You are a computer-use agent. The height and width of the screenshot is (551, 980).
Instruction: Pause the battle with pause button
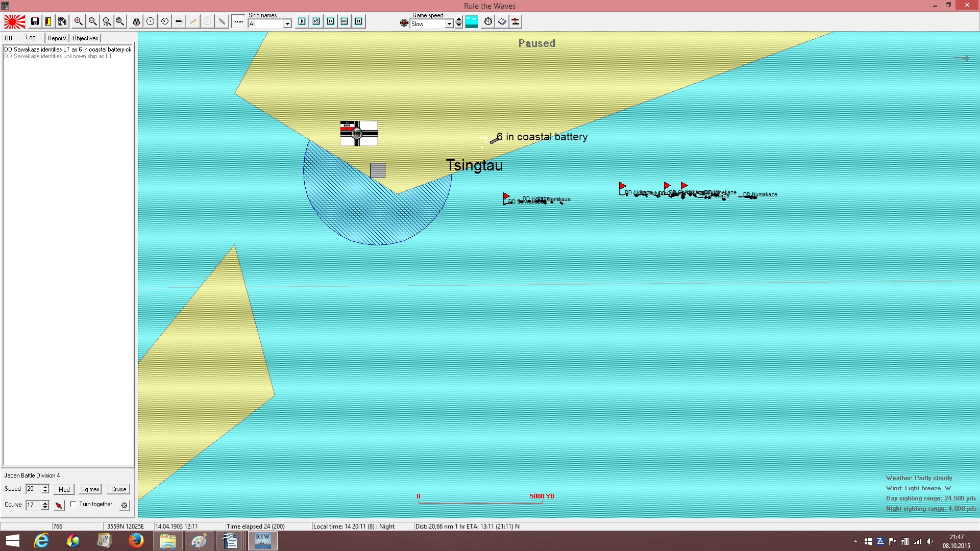click(359, 21)
